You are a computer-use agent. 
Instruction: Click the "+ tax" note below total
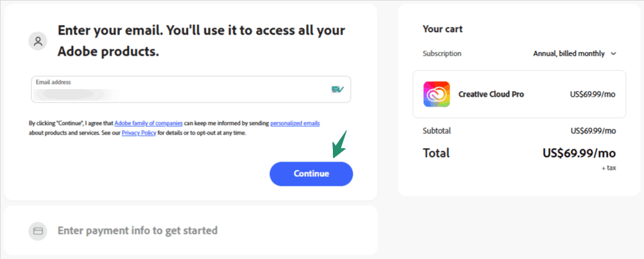(x=609, y=167)
